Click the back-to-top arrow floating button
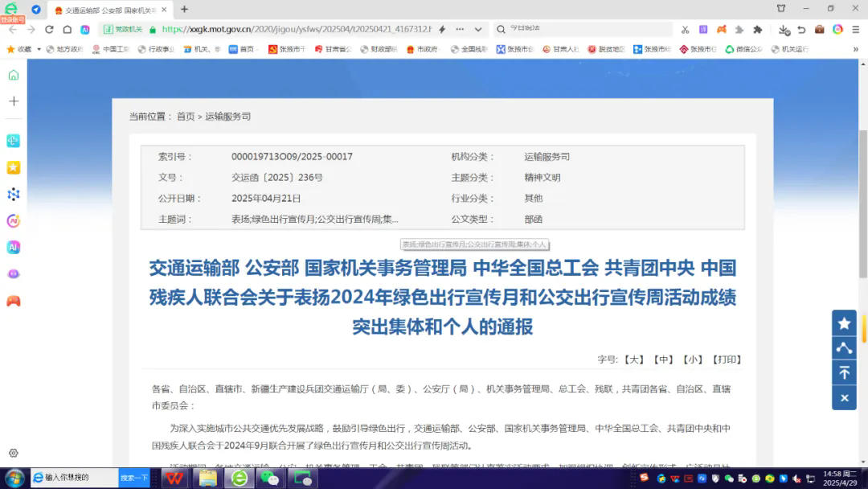Screen dimensions: 868x489 coord(844,372)
